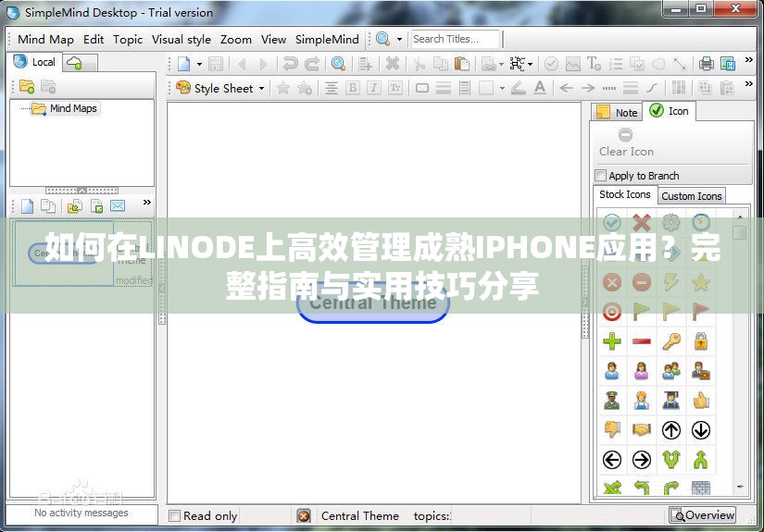Screen dimensions: 764x532
Task: Select the construction worker stock icon
Action: (642, 400)
